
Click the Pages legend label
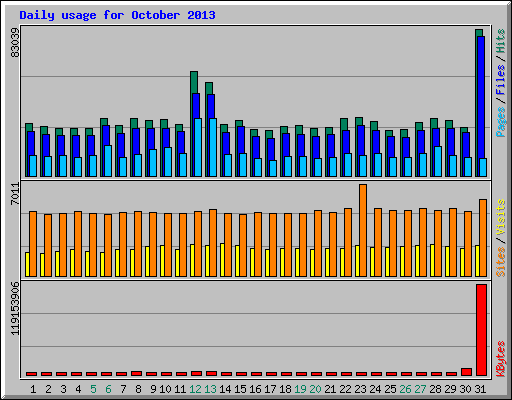click(500, 122)
